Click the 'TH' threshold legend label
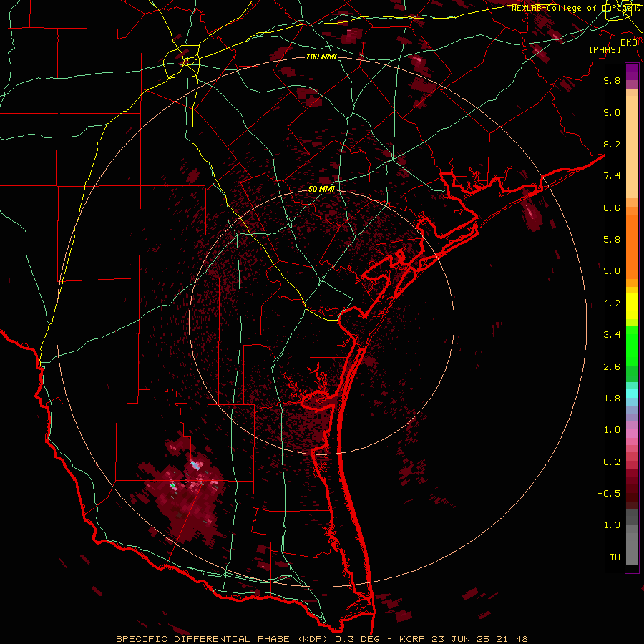The image size is (644, 644). (615, 557)
